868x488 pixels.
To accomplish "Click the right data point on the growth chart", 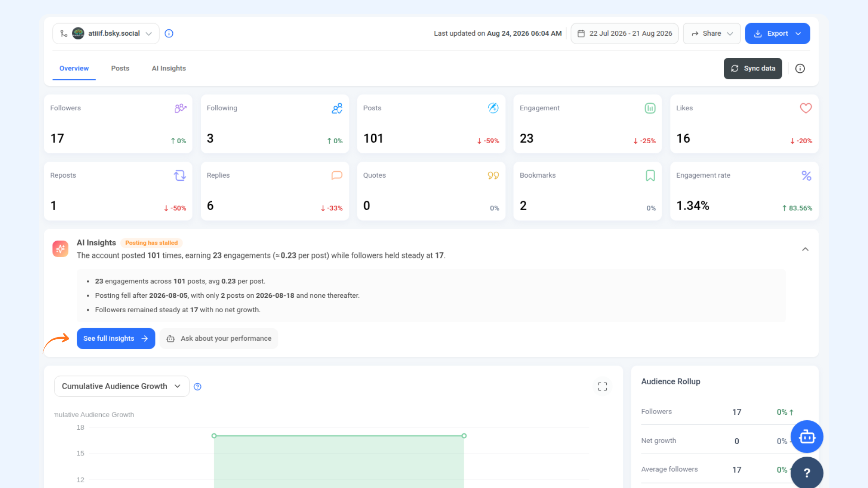I will pos(464,436).
